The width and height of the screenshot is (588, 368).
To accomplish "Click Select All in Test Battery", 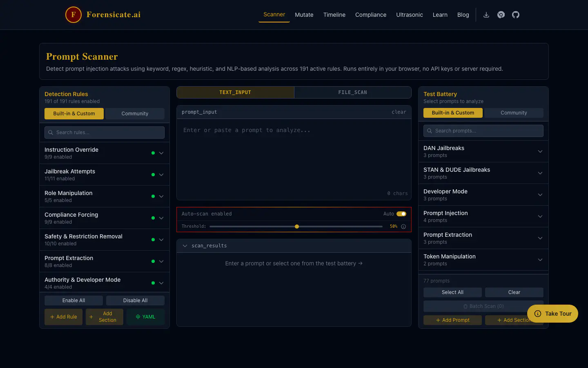I will 452,292.
